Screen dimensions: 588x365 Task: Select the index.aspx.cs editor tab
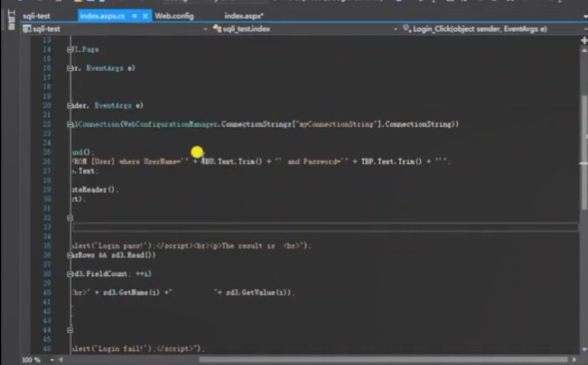102,16
